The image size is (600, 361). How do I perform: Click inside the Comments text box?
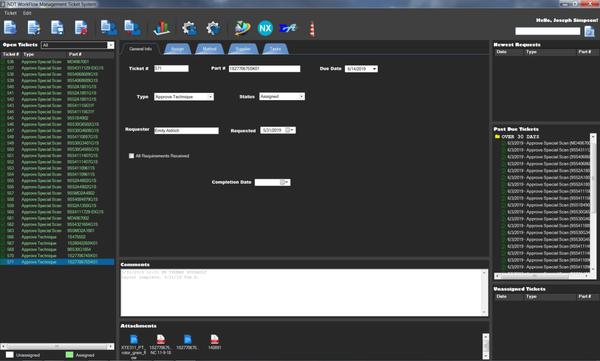tap(301, 293)
